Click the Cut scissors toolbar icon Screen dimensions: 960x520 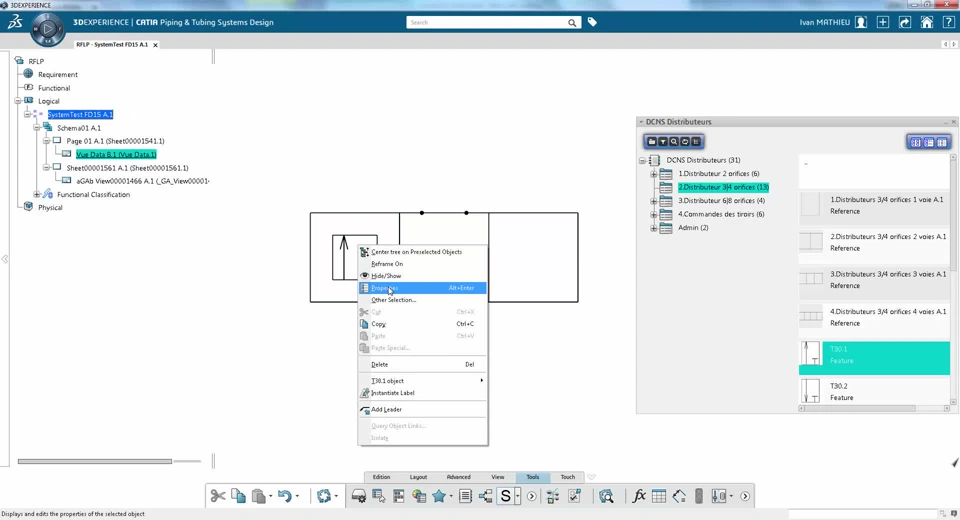218,496
